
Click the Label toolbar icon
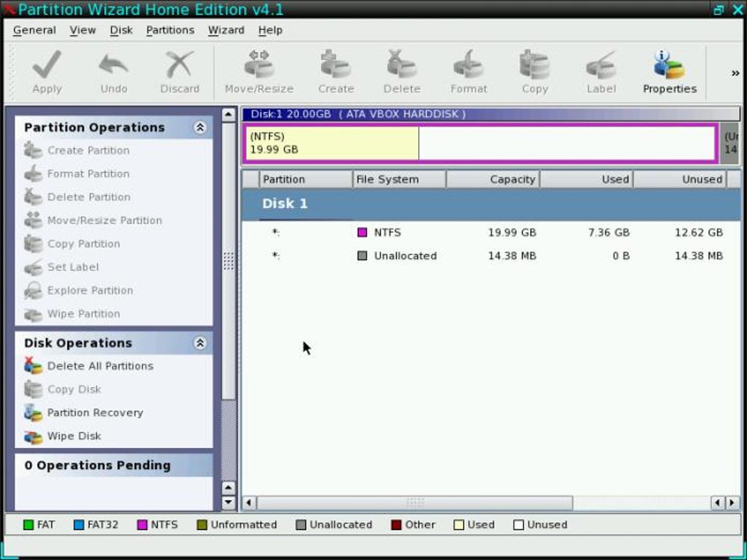coord(601,64)
